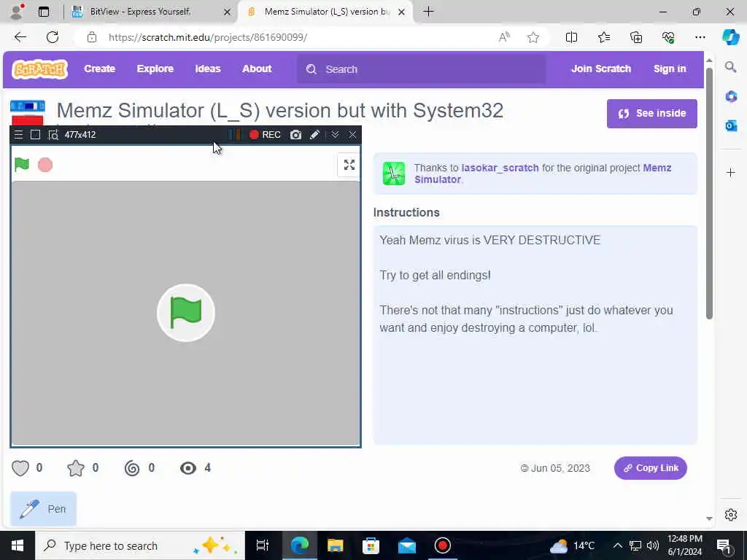Open Outlook in Edge sidebar
Viewport: 747px width, 560px height.
point(731,125)
